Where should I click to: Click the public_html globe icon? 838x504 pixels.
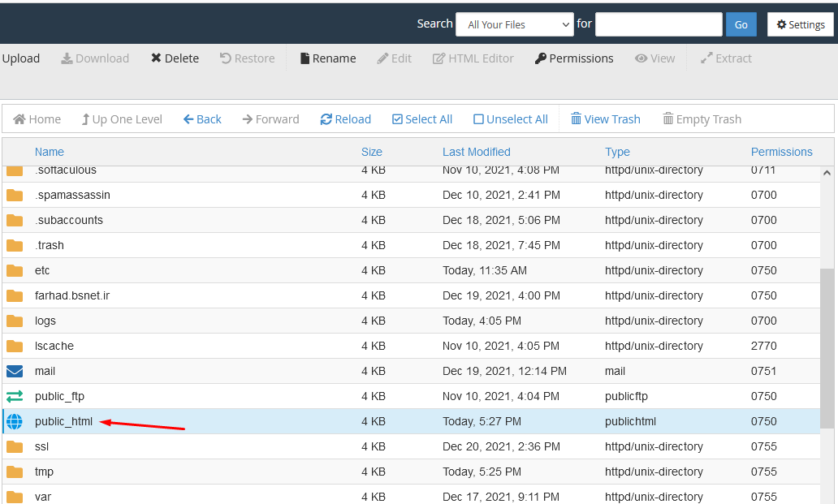pos(15,421)
